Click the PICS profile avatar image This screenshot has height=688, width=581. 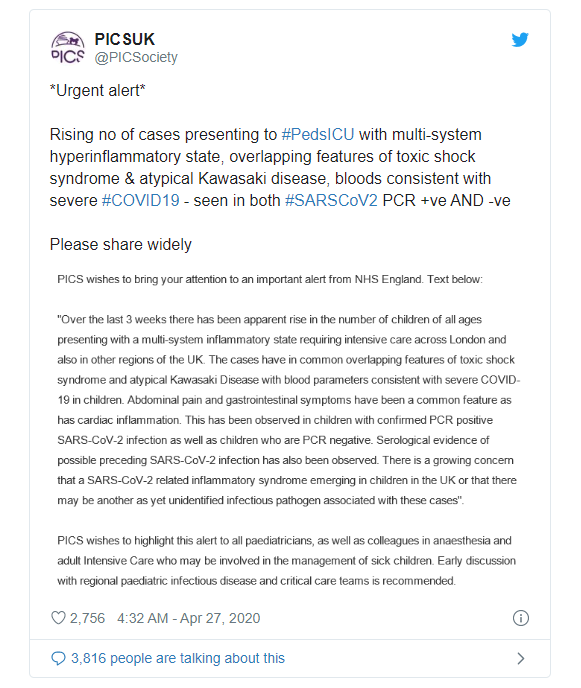(x=68, y=47)
